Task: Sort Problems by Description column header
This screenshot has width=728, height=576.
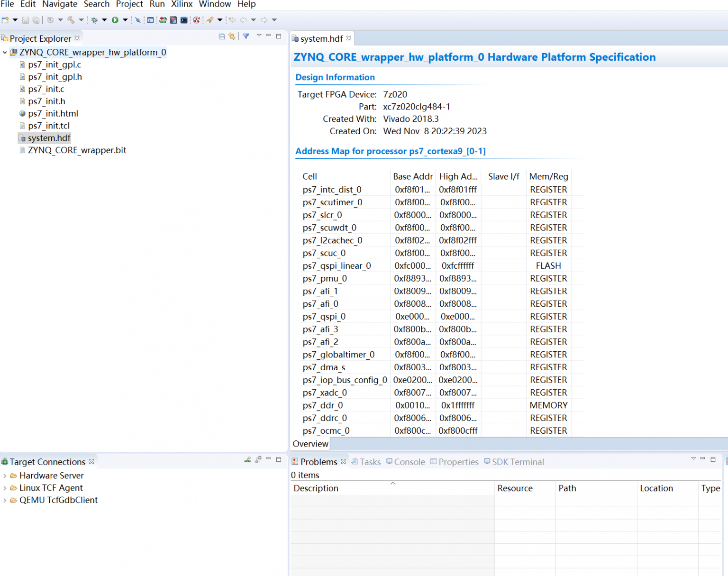Action: point(316,488)
